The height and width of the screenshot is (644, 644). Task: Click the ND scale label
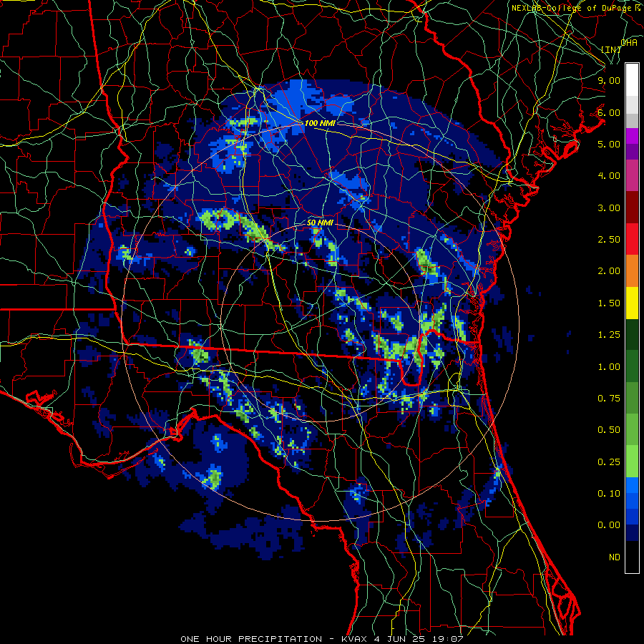click(x=615, y=557)
